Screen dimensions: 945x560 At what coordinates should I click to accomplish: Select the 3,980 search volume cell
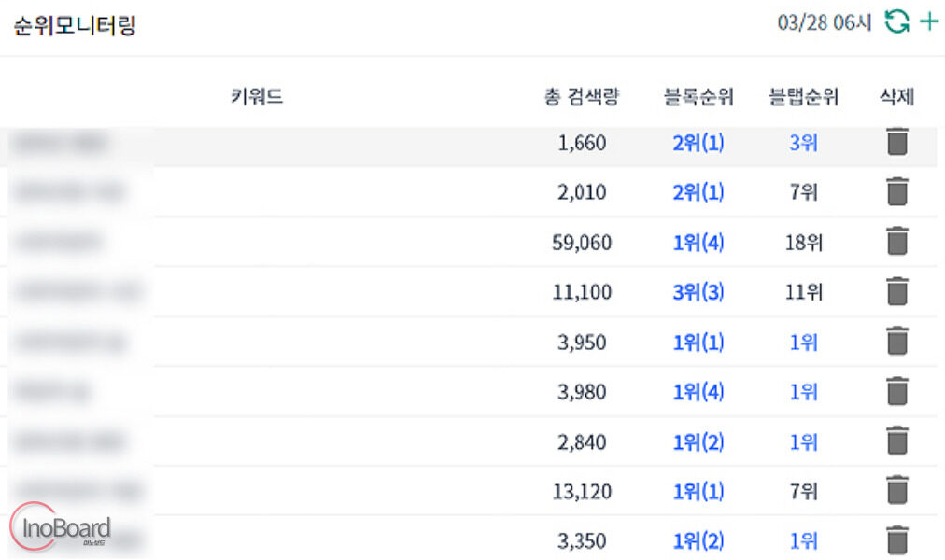coord(582,393)
